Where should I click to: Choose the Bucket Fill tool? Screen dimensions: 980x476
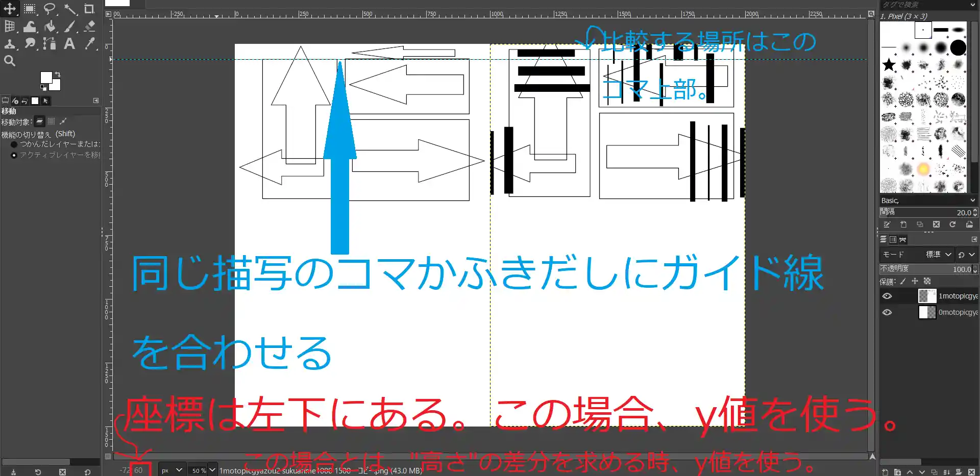pyautogui.click(x=50, y=27)
